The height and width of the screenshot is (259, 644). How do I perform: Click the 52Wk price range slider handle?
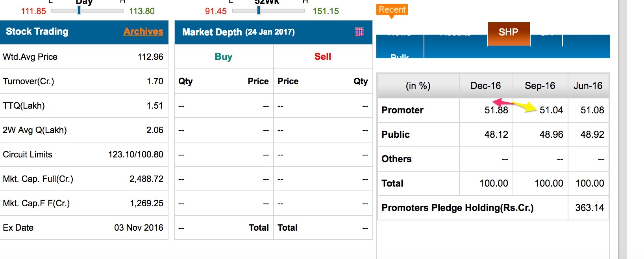259,11
